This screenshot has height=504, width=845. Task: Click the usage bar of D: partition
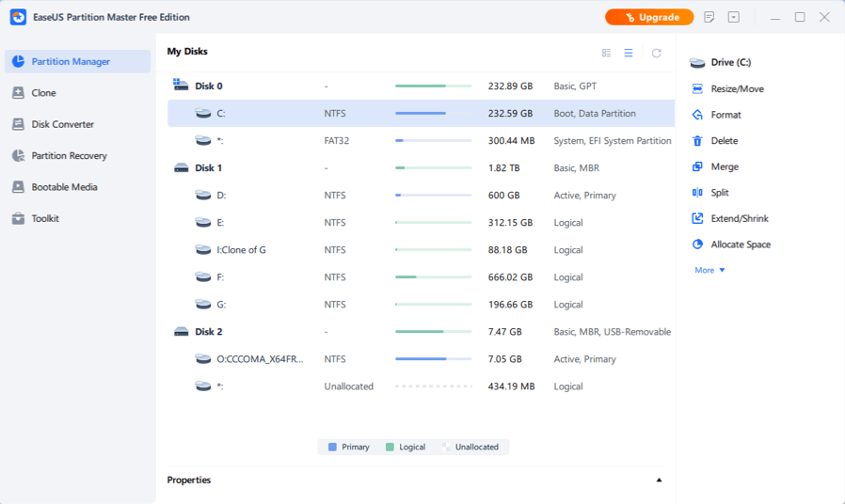(x=433, y=196)
